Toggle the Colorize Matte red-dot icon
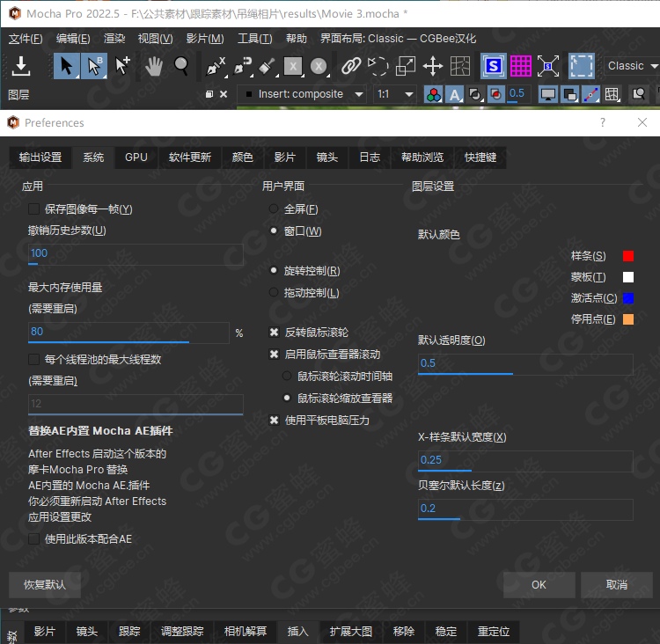 496,94
